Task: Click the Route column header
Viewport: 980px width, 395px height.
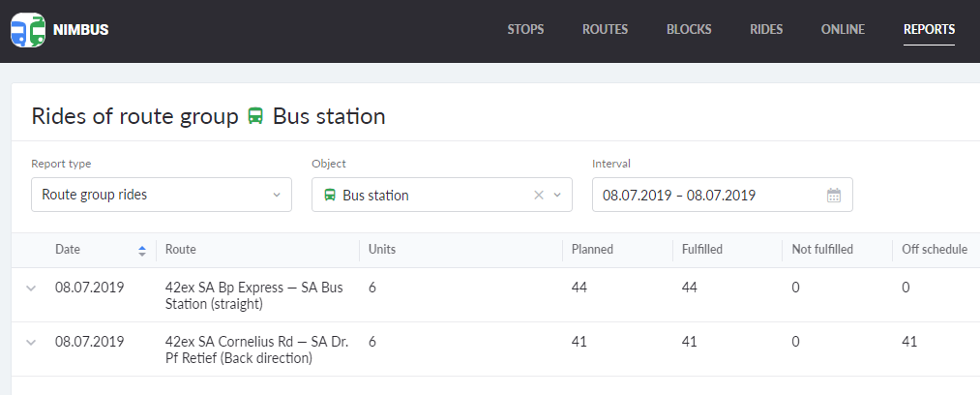Action: 181,250
